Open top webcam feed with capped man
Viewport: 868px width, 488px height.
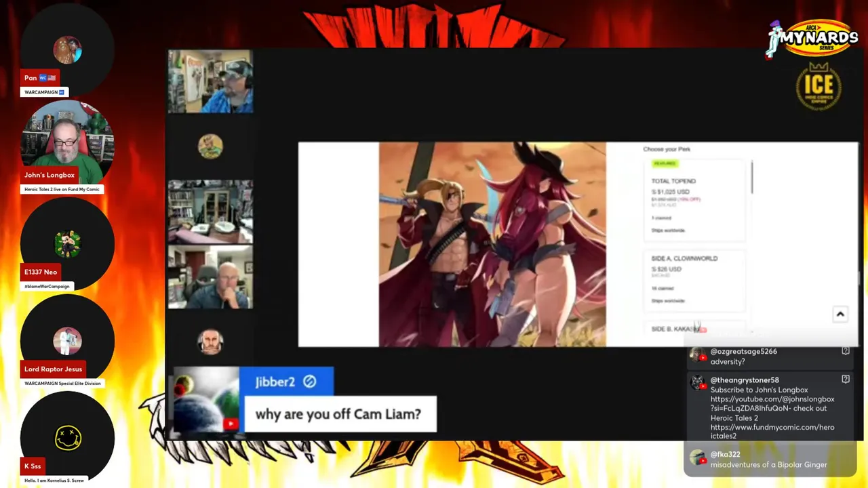210,81
